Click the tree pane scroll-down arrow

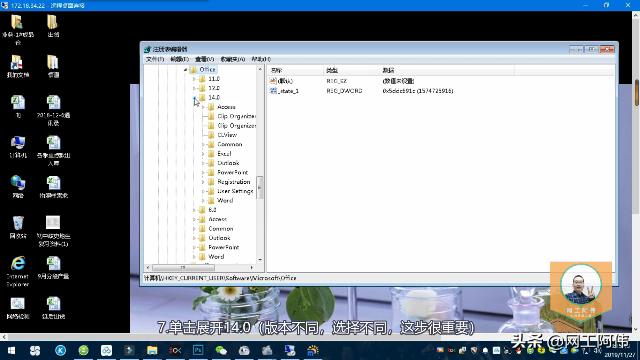(260, 260)
